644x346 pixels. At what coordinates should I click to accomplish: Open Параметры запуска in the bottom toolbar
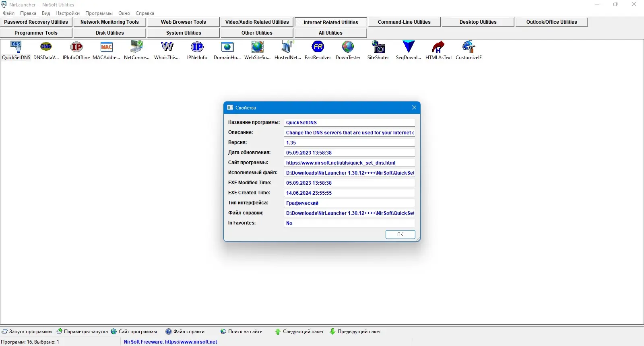pos(82,332)
